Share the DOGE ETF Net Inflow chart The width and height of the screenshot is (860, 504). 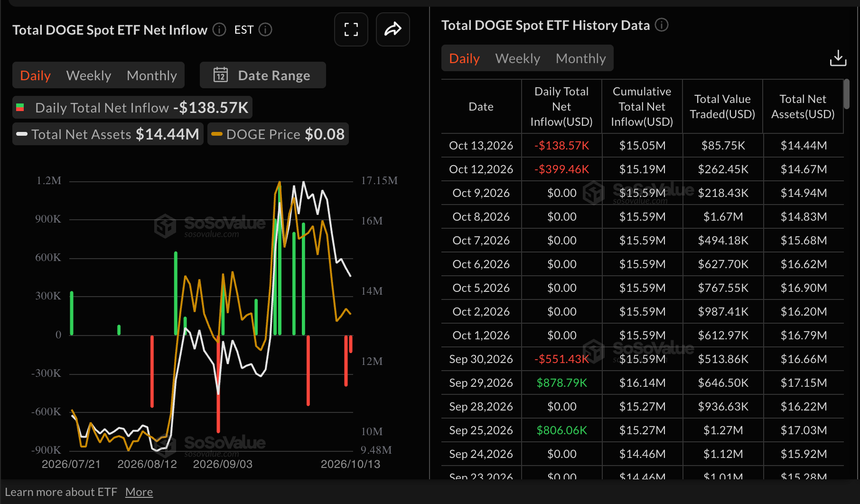click(393, 29)
